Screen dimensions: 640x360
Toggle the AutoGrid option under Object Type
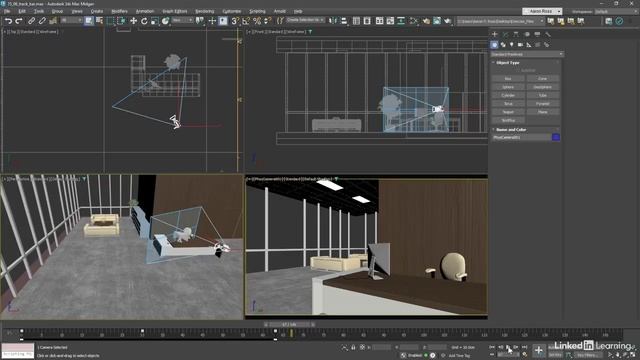(x=528, y=70)
